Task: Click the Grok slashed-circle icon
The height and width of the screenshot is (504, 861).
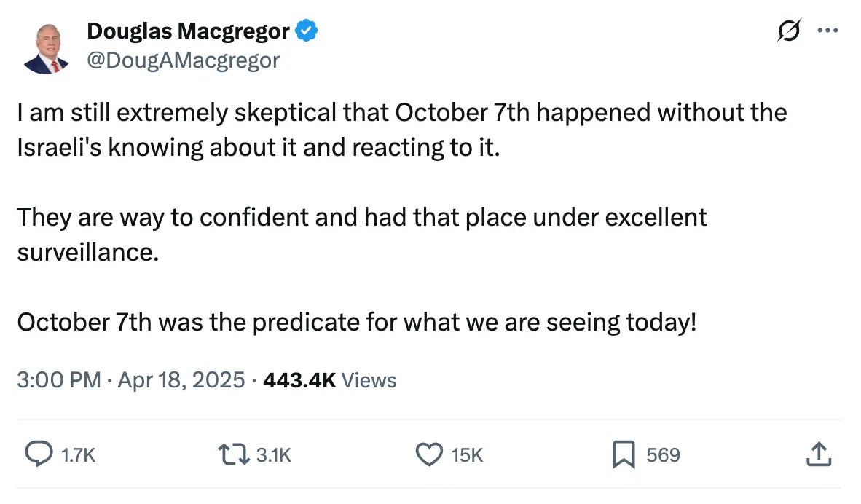Action: pos(788,31)
